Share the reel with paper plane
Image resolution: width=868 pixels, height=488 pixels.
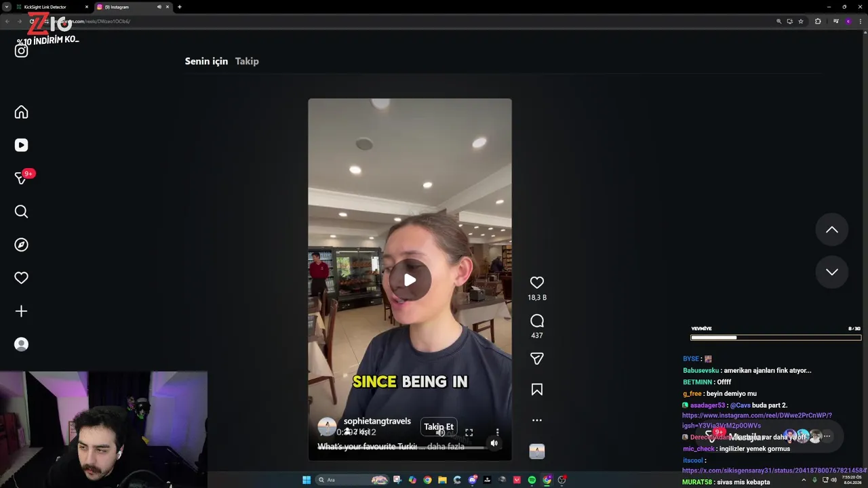536,359
